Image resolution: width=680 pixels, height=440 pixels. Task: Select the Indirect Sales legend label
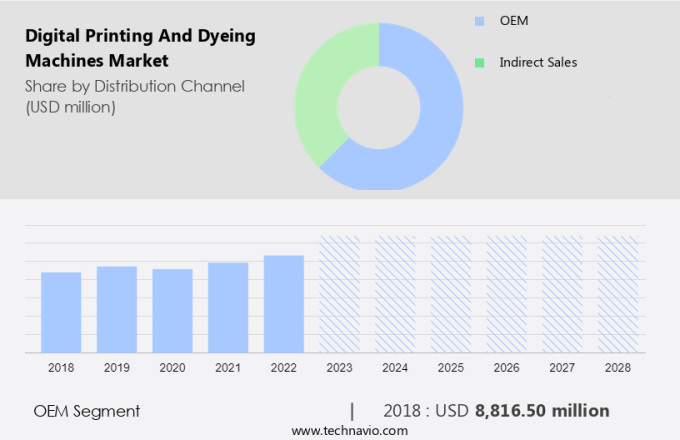[538, 62]
